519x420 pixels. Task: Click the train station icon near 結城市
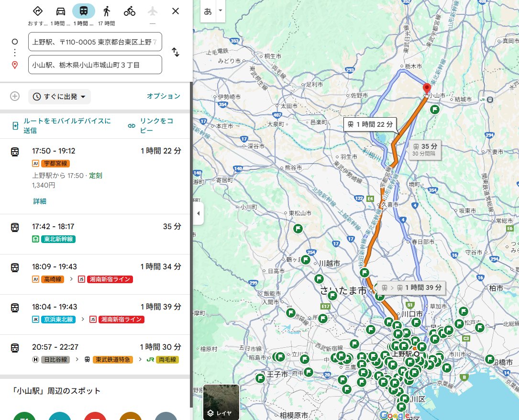click(x=490, y=99)
